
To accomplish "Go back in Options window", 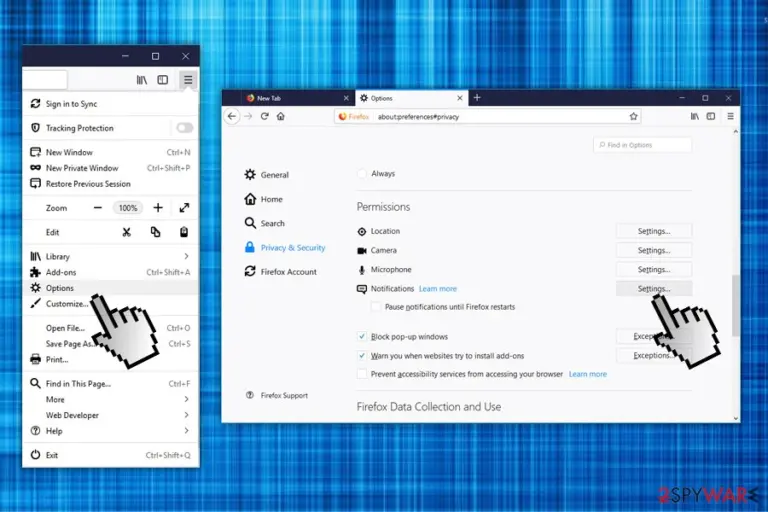I will 232,117.
